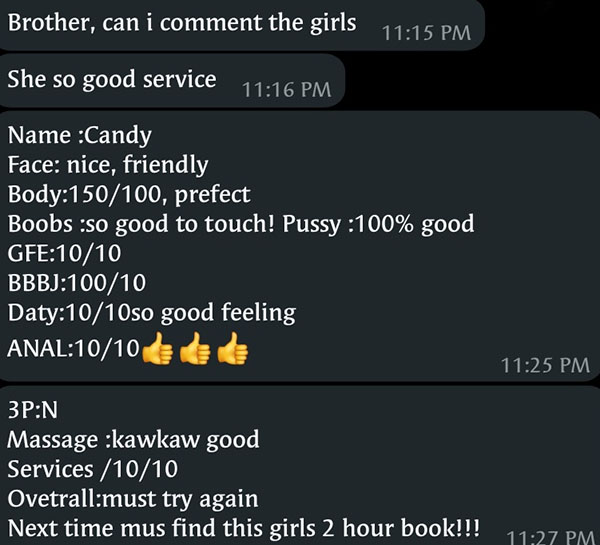Click the "Ovetrall:must try again" line

133,499
